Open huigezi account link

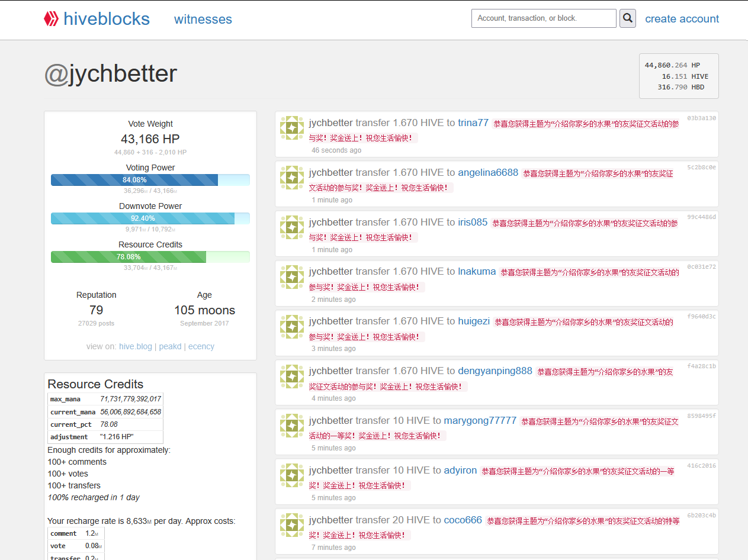474,321
